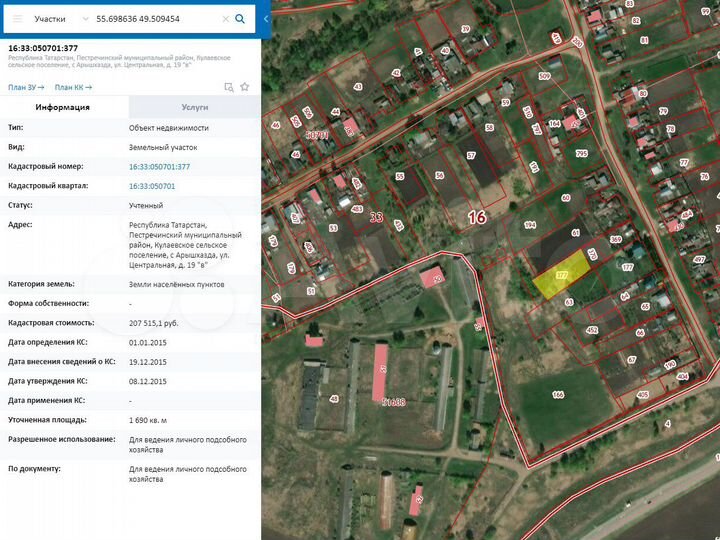
Task: Open the Участки search type dropdown
Action: tap(60, 19)
